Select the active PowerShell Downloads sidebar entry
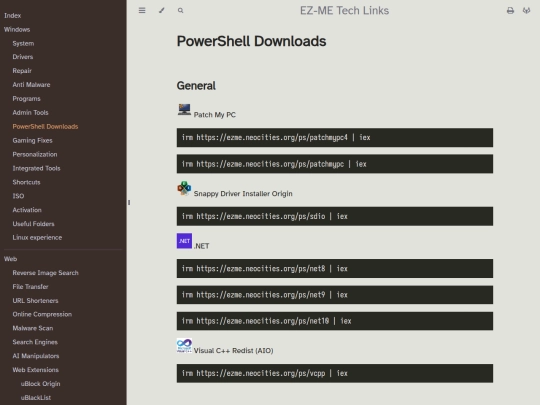The height and width of the screenshot is (405, 540). 45,126
